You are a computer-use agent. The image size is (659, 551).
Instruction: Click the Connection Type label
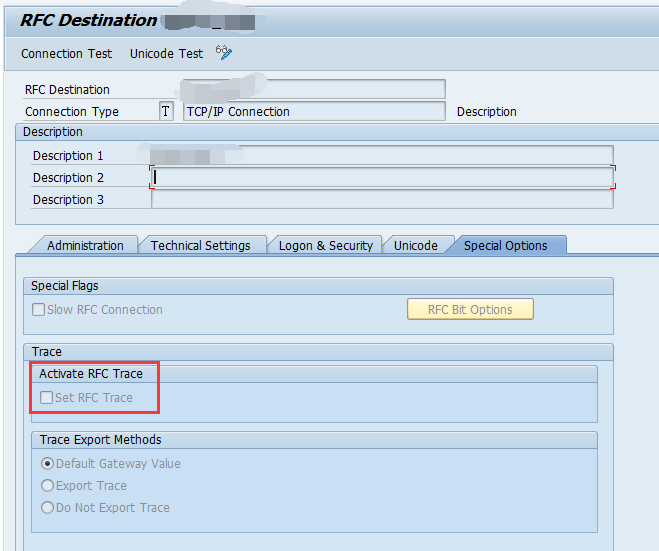(72, 112)
